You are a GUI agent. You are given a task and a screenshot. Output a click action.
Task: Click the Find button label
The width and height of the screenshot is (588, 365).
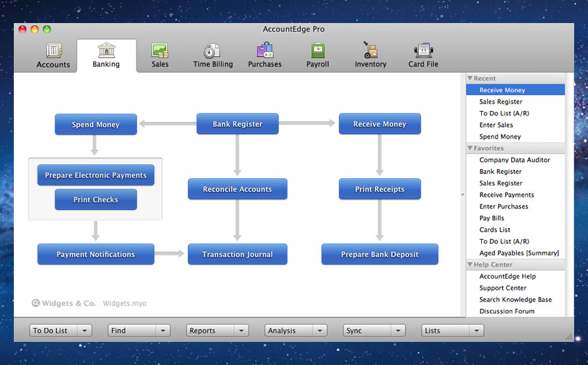119,331
